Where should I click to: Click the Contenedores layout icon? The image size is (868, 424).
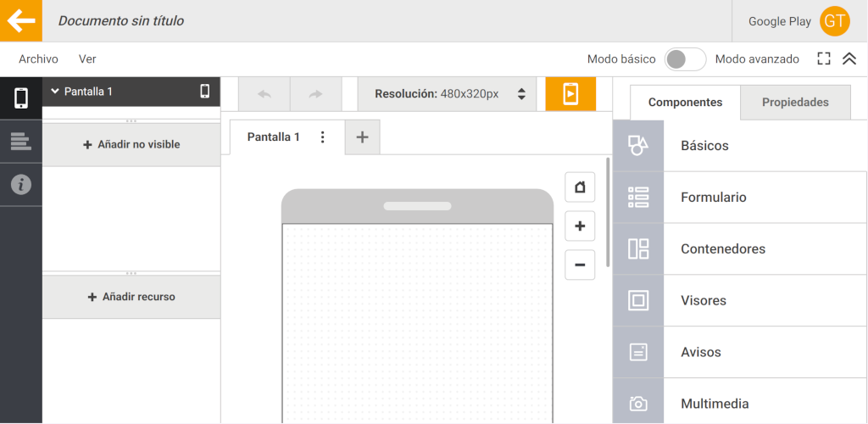coord(638,248)
